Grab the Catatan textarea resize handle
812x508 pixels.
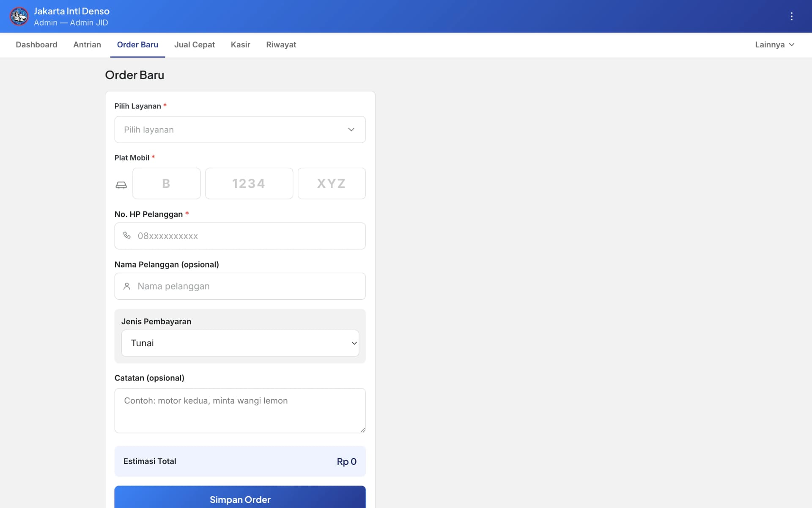point(362,430)
